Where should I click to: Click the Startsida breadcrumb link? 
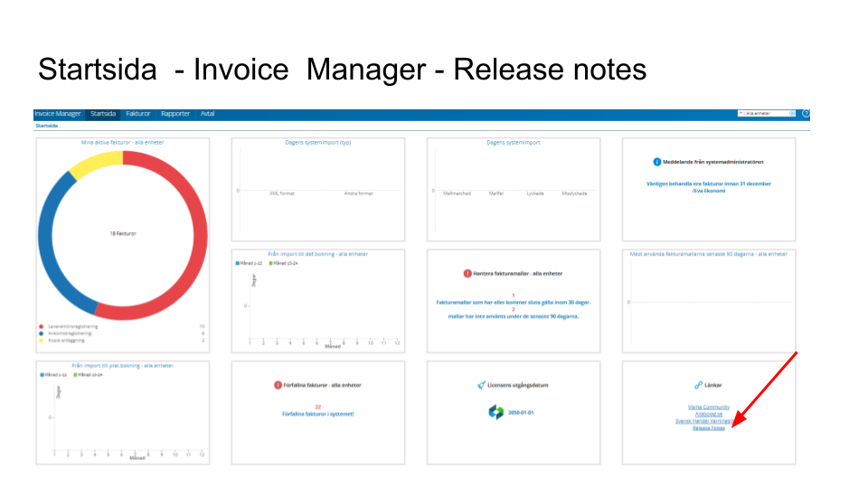(47, 126)
